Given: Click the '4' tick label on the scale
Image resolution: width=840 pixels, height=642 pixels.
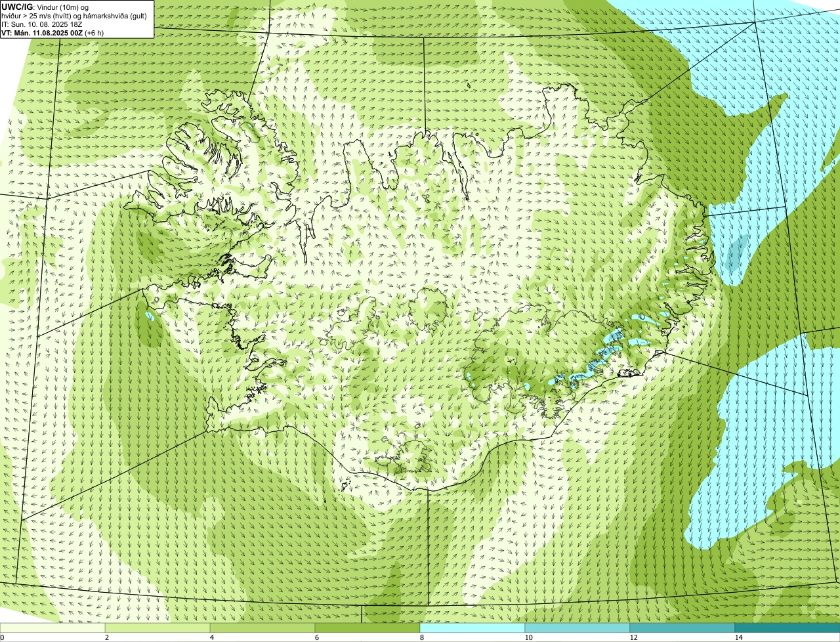Looking at the screenshot, I should pyautogui.click(x=212, y=637).
